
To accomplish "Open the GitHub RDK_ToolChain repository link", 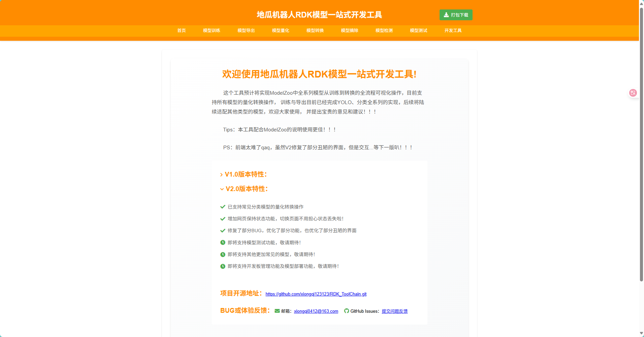I will 316,294.
